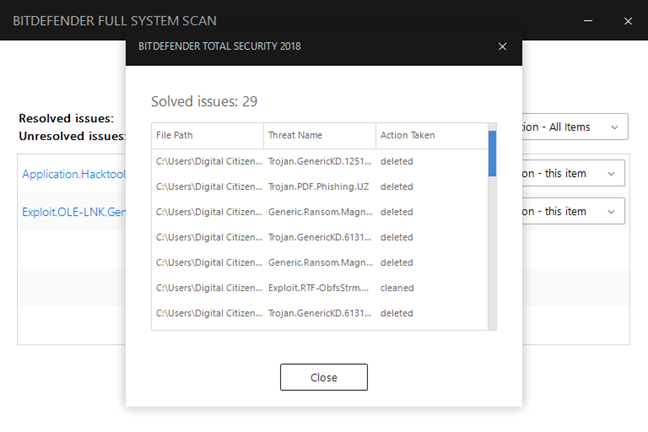Close the Bitdefender Total Security 2018 dialog
This screenshot has width=648, height=432.
[502, 47]
